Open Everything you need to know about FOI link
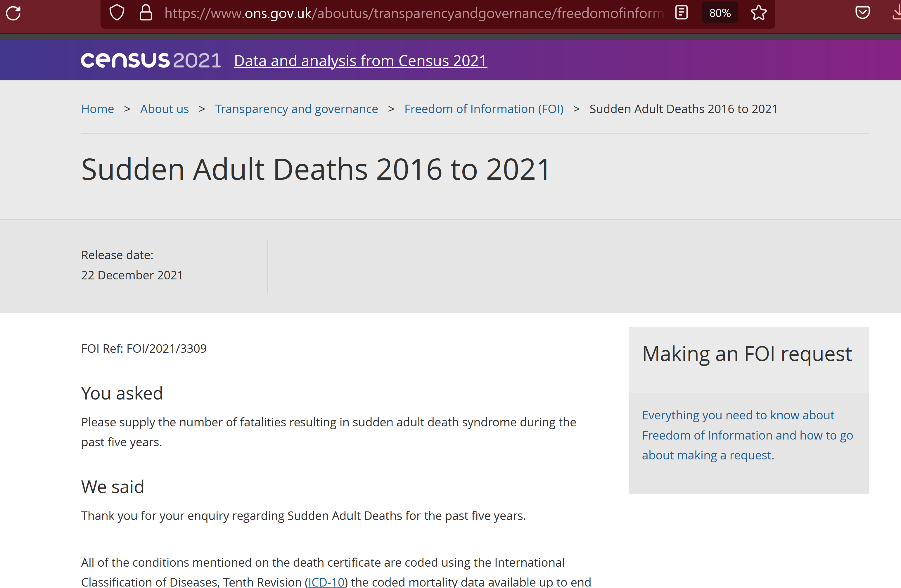 click(x=747, y=435)
